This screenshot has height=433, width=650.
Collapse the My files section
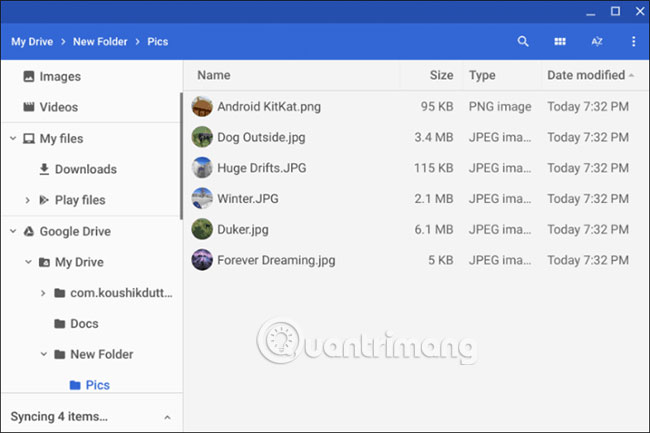[12, 139]
